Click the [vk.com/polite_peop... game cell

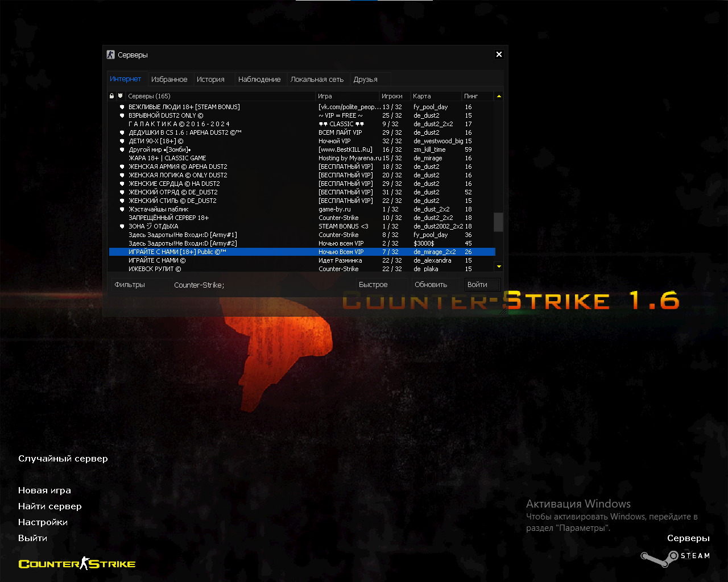click(x=350, y=107)
